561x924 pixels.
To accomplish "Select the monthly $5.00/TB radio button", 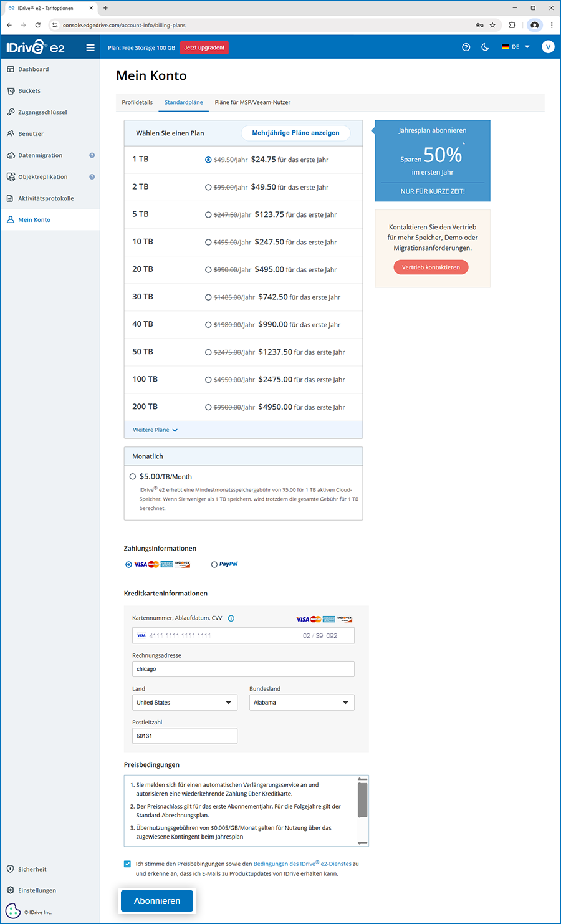I will pyautogui.click(x=133, y=476).
